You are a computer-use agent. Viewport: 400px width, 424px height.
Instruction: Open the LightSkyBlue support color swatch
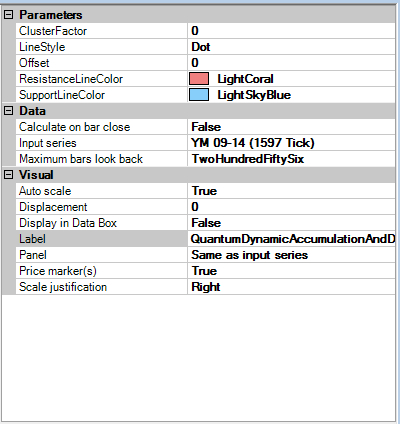click(x=199, y=95)
